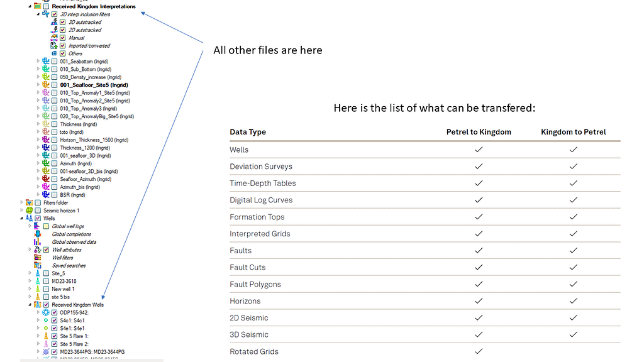Click the Filters folder icon
This screenshot has height=362, width=644.
[x=29, y=202]
